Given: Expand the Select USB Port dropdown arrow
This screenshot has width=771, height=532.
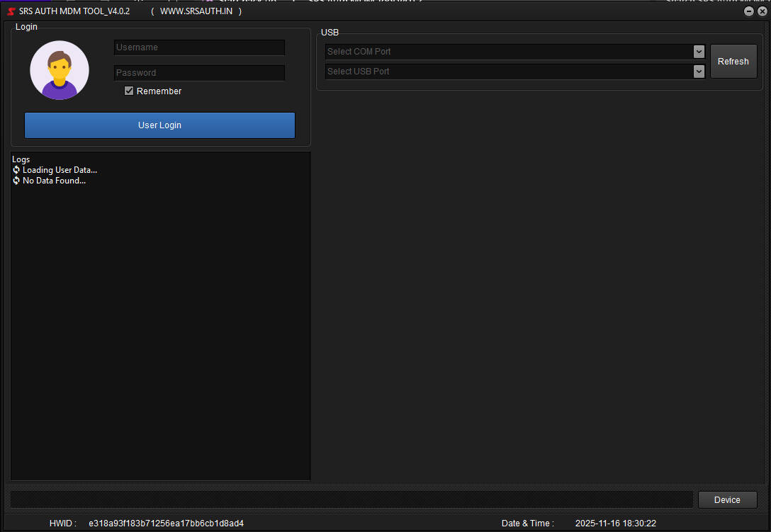Looking at the screenshot, I should [x=699, y=72].
